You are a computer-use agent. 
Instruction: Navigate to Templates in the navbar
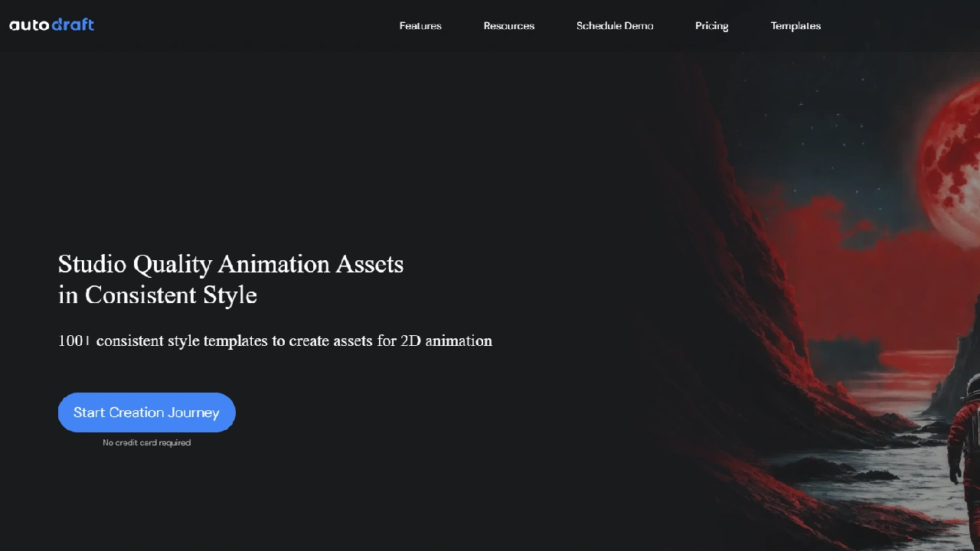pyautogui.click(x=795, y=26)
